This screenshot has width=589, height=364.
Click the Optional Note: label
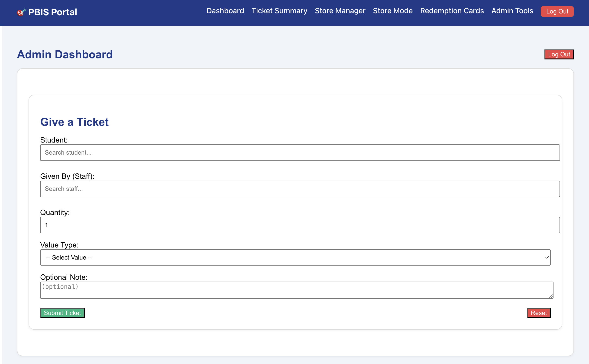[64, 277]
